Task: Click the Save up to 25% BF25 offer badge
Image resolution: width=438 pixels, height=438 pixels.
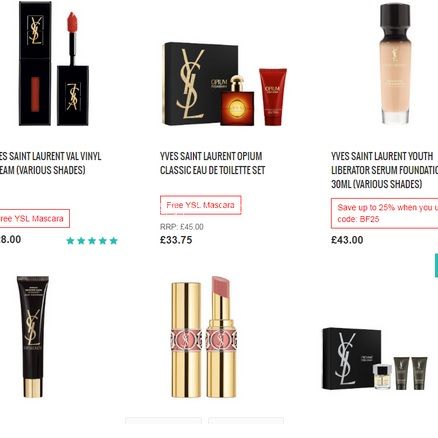Action: click(x=384, y=213)
